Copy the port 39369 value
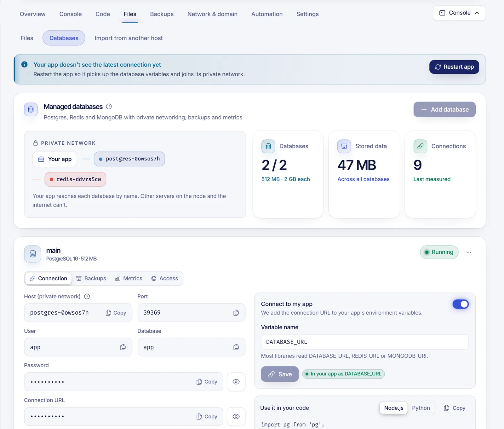The image size is (504, 429). tap(236, 313)
